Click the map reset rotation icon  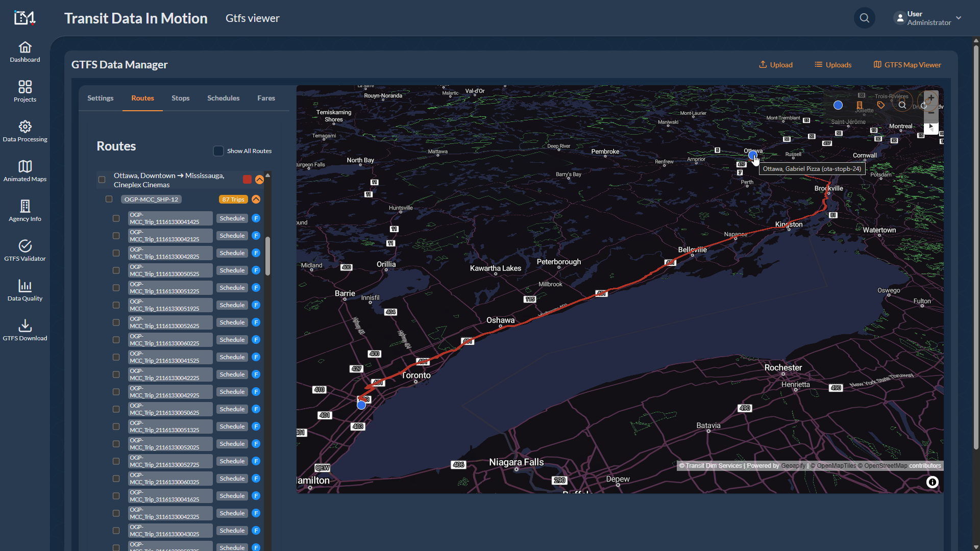coord(924,106)
